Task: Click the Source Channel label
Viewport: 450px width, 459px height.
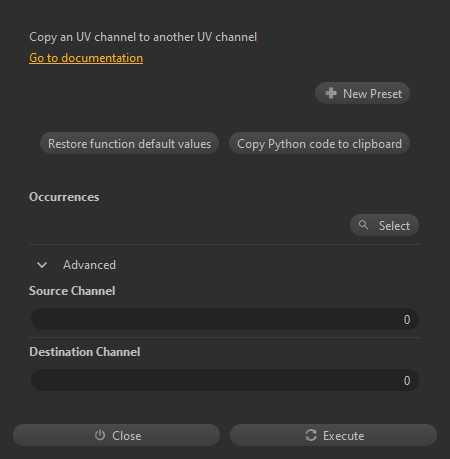Action: (72, 291)
